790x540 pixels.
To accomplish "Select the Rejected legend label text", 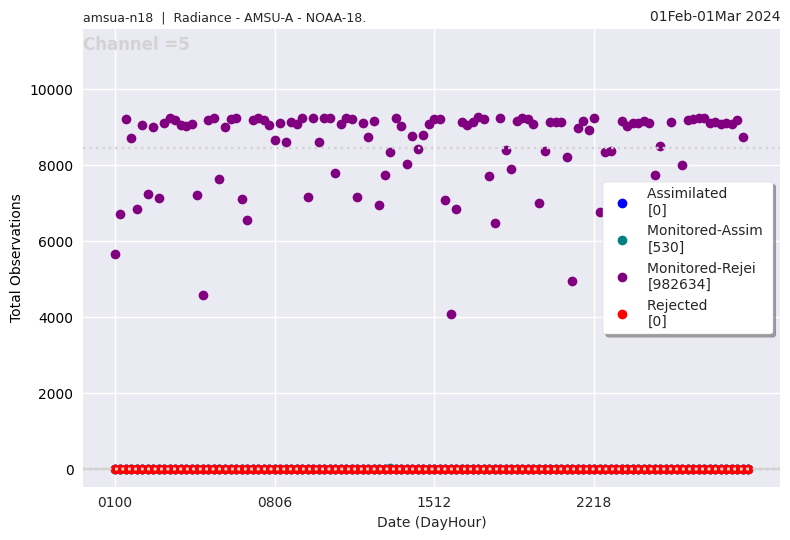I will (677, 306).
